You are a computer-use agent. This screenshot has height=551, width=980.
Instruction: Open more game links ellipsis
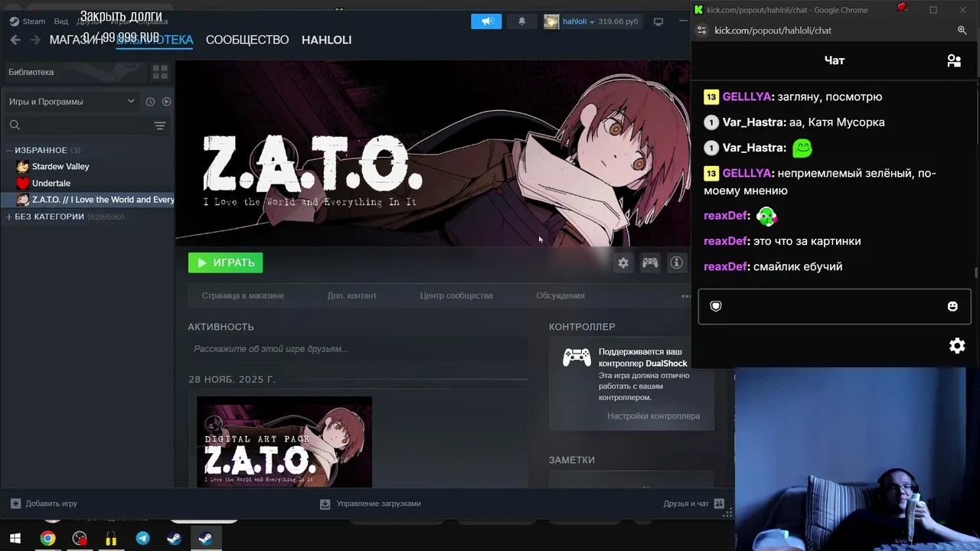[686, 296]
